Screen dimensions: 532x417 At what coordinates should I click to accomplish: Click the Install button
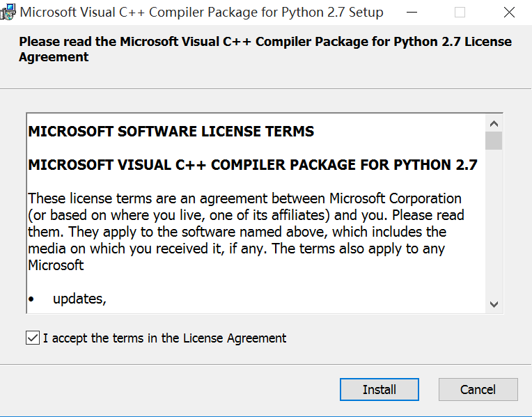(x=380, y=390)
